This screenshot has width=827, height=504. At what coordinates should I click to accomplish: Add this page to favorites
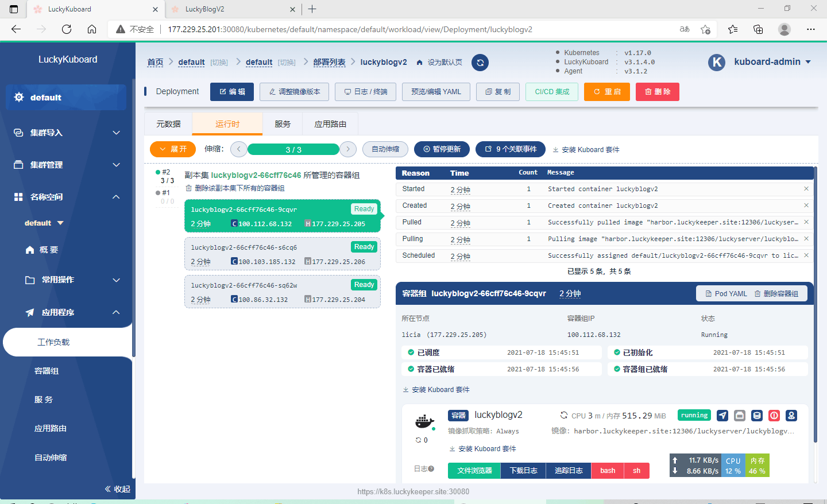point(706,29)
